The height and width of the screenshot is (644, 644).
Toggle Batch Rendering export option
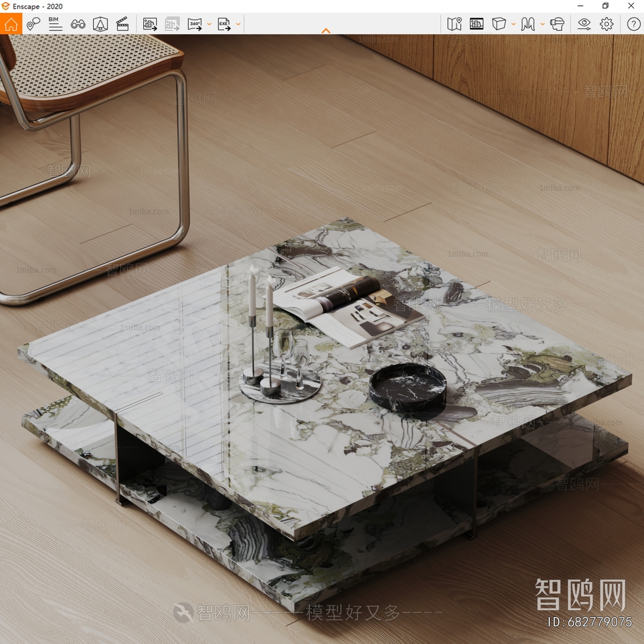pyautogui.click(x=171, y=24)
